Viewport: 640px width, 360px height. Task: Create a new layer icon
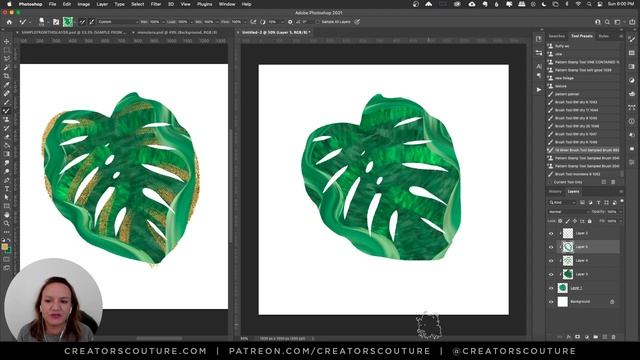(x=604, y=337)
